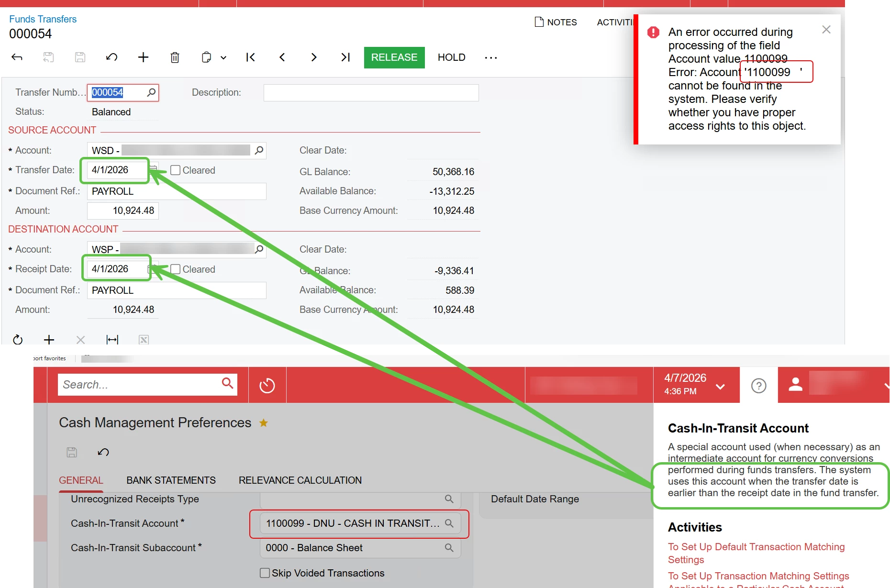Click the undo icon in Cash Management Preferences
The image size is (890, 588).
pos(103,452)
